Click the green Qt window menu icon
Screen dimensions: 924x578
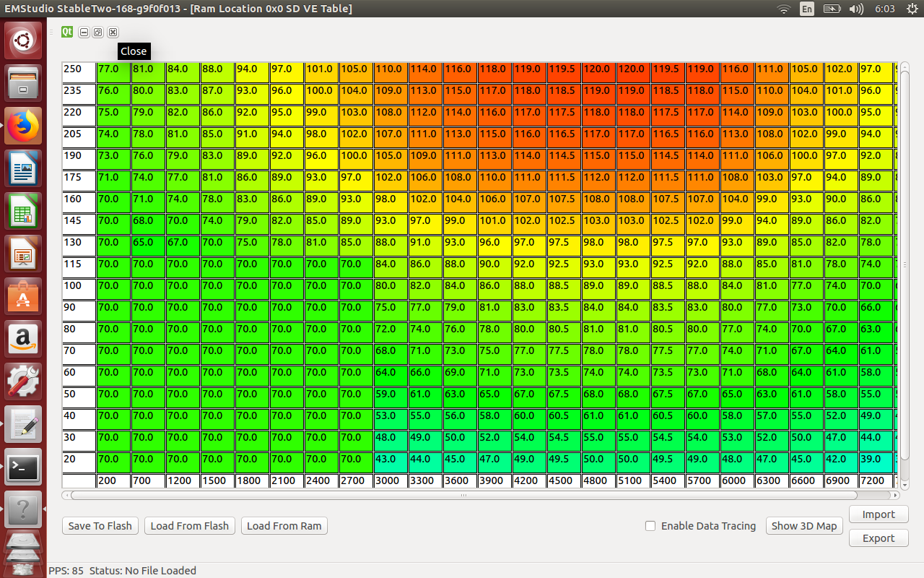(x=67, y=32)
